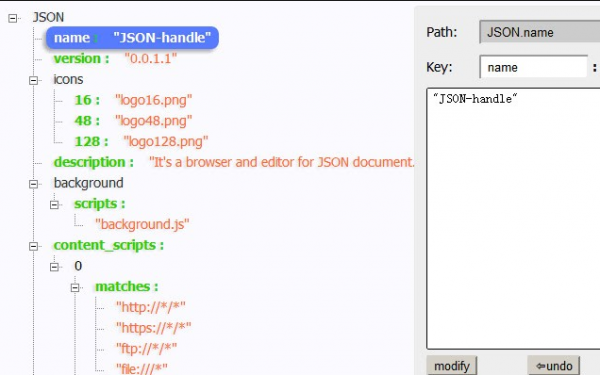Select the 0 index label
The image size is (600, 375).
(x=78, y=266)
